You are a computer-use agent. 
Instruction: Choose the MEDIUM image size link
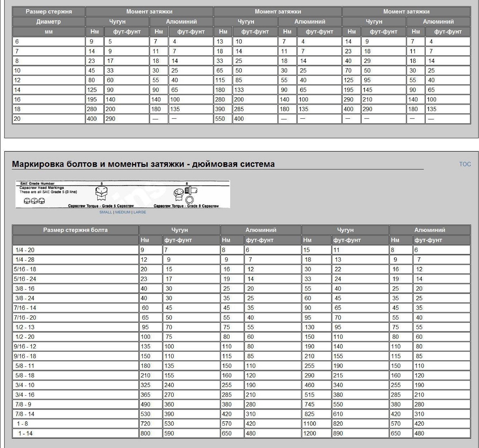pyautogui.click(x=123, y=212)
